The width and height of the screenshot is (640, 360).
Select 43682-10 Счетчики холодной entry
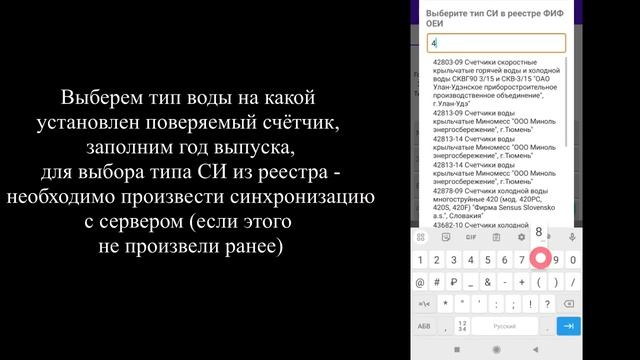pos(481,225)
